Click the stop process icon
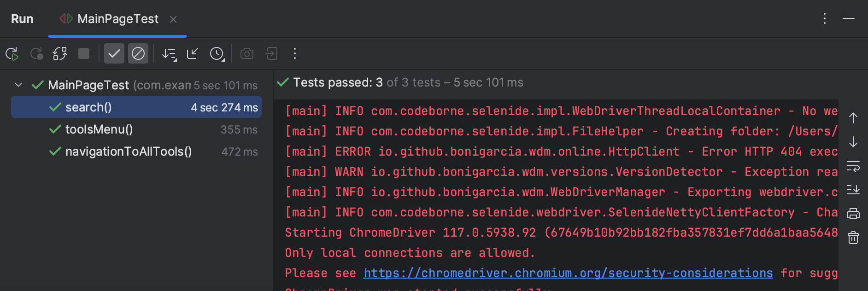The image size is (868, 291). [83, 53]
